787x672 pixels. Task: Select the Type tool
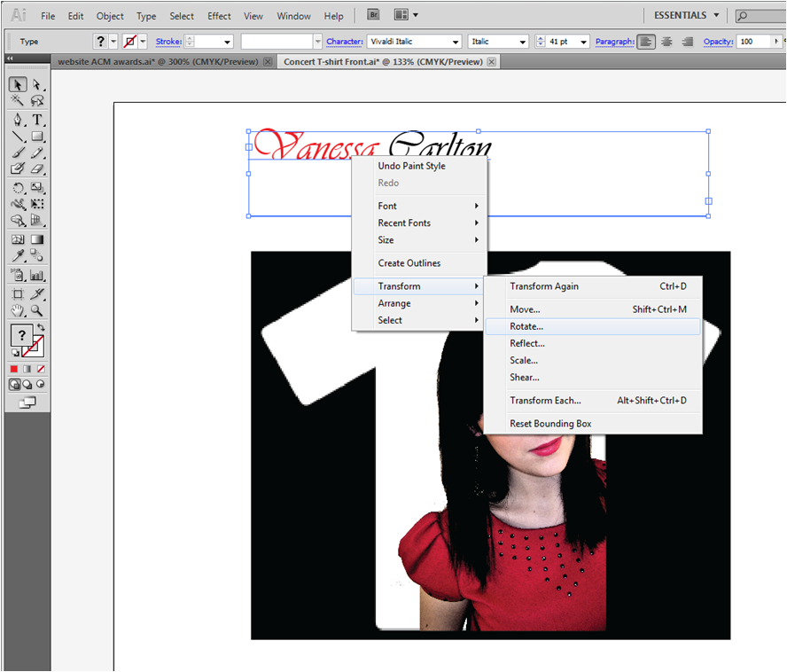pyautogui.click(x=37, y=120)
